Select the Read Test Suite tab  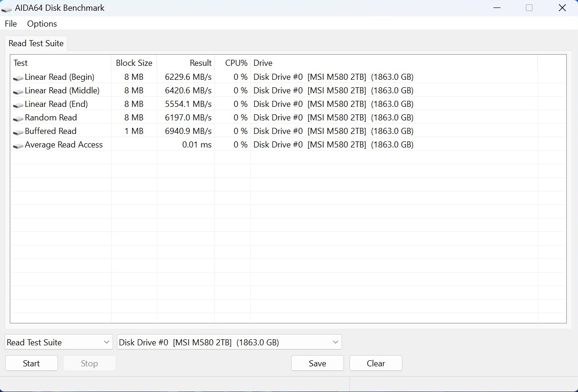36,43
